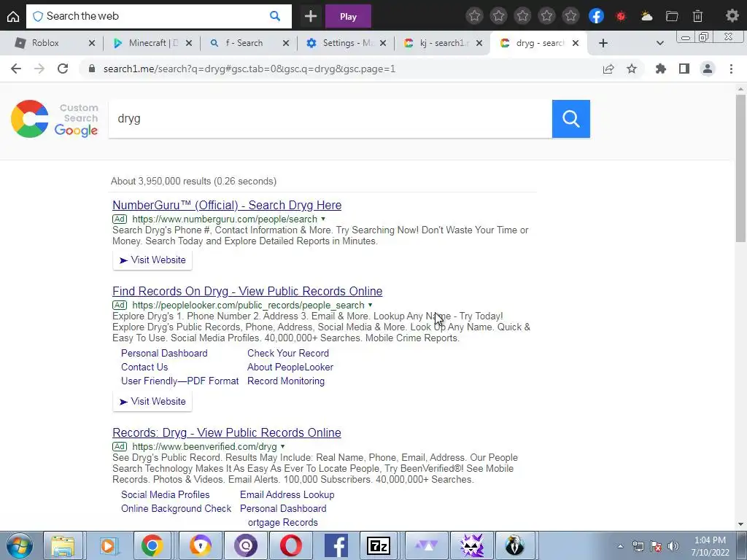Open the gear settings icon in top bar
Screen dimensions: 747x560
click(732, 16)
